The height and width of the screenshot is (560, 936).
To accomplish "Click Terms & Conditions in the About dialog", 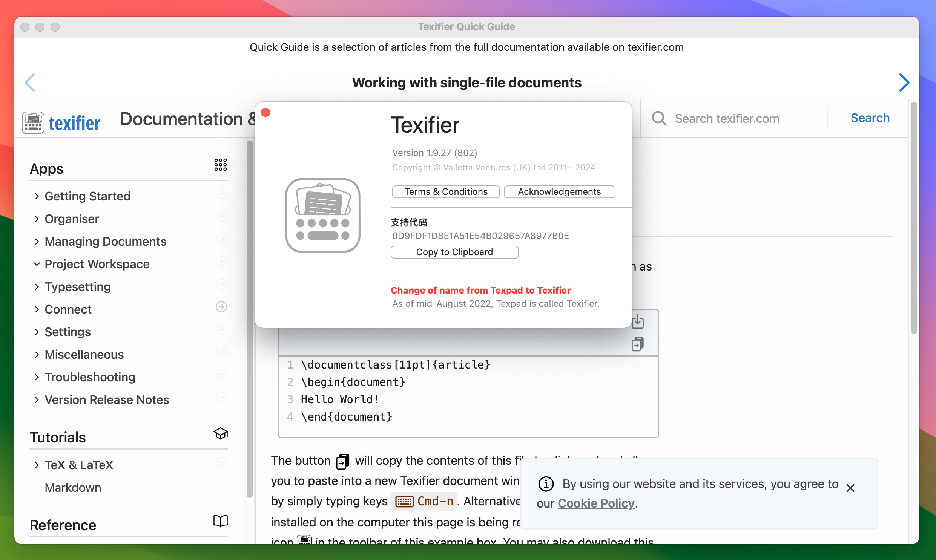I will 445,191.
